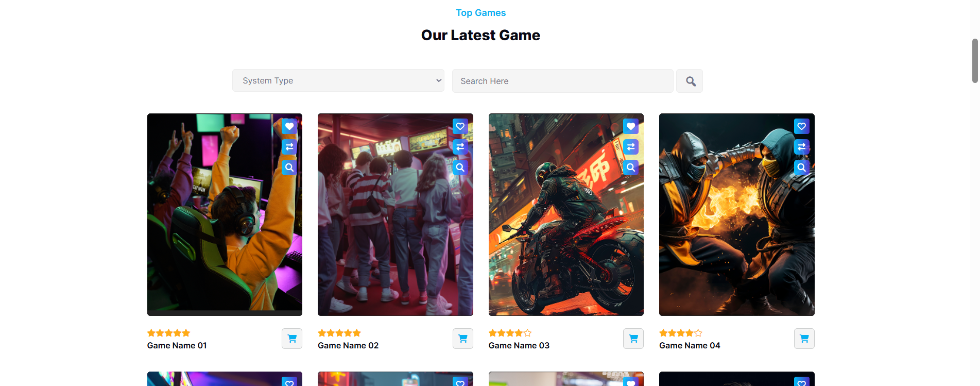Open quick view magnifier on Game Name 03
Screen dimensions: 980x386
[x=631, y=167]
